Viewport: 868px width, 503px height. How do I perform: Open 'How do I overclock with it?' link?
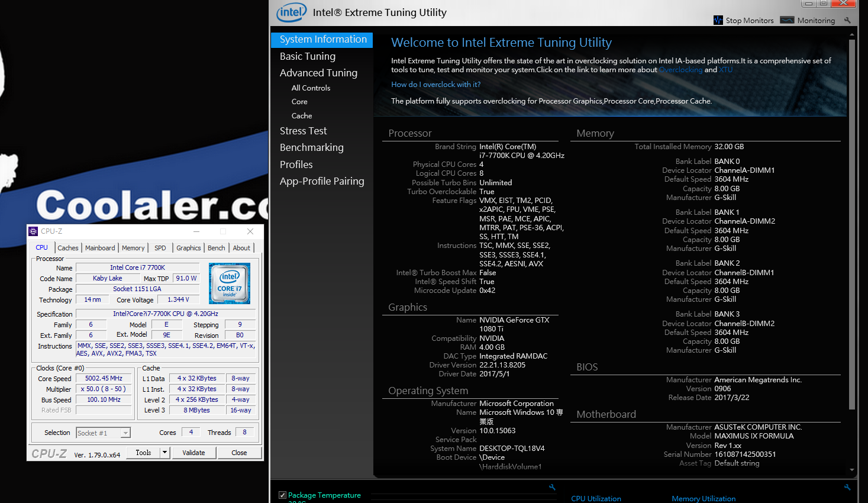(x=435, y=85)
